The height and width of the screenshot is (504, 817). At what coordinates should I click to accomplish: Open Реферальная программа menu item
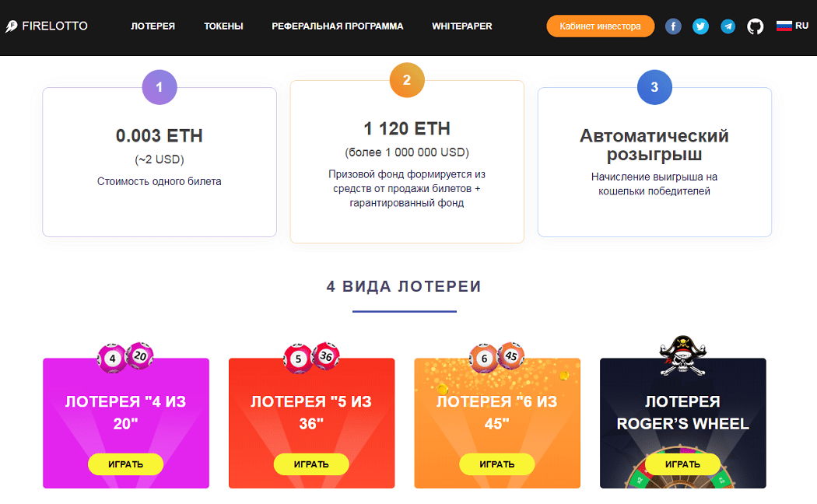coord(338,26)
